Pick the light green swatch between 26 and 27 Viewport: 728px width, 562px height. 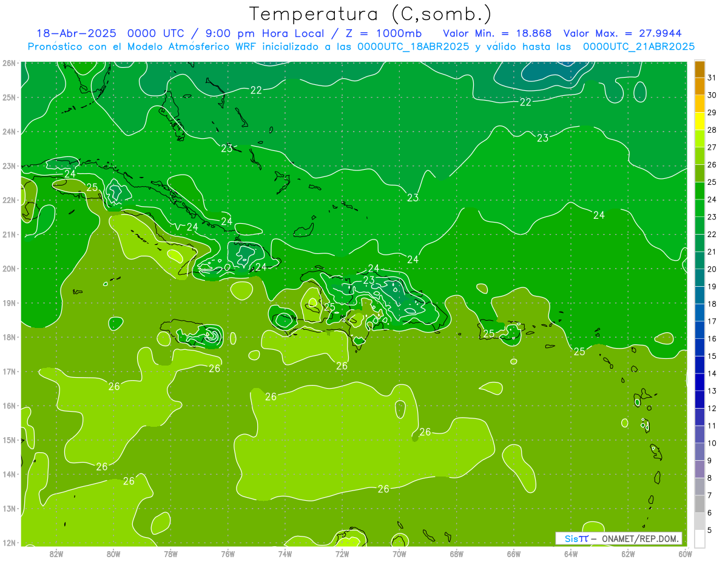(699, 156)
